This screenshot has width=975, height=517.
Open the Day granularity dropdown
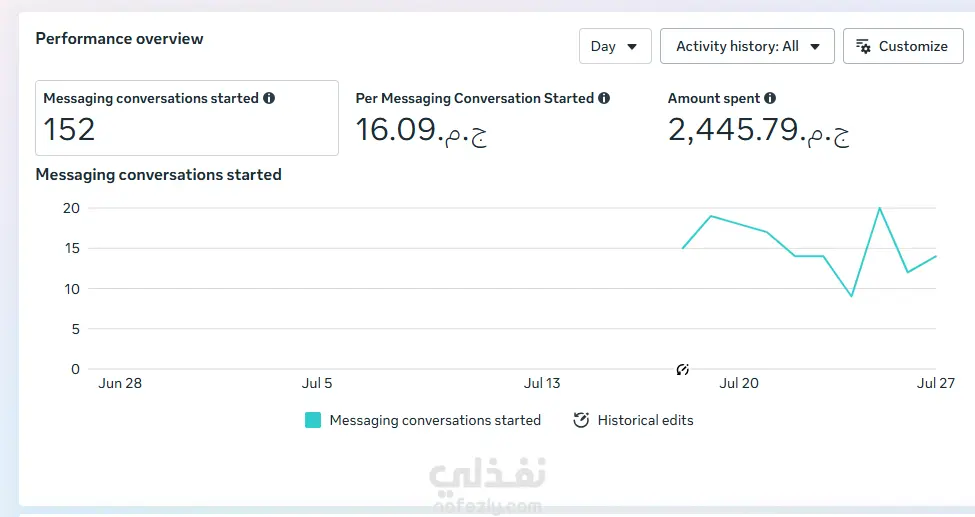(615, 46)
